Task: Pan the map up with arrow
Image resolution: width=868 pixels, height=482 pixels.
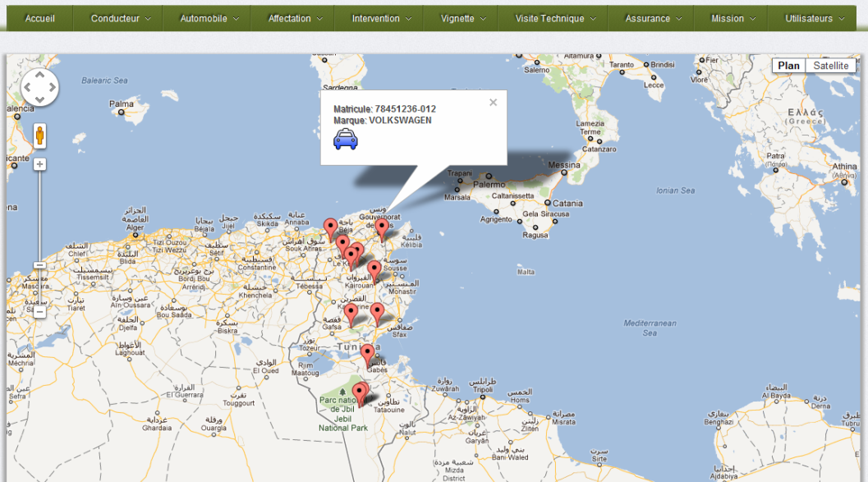Action: click(40, 74)
